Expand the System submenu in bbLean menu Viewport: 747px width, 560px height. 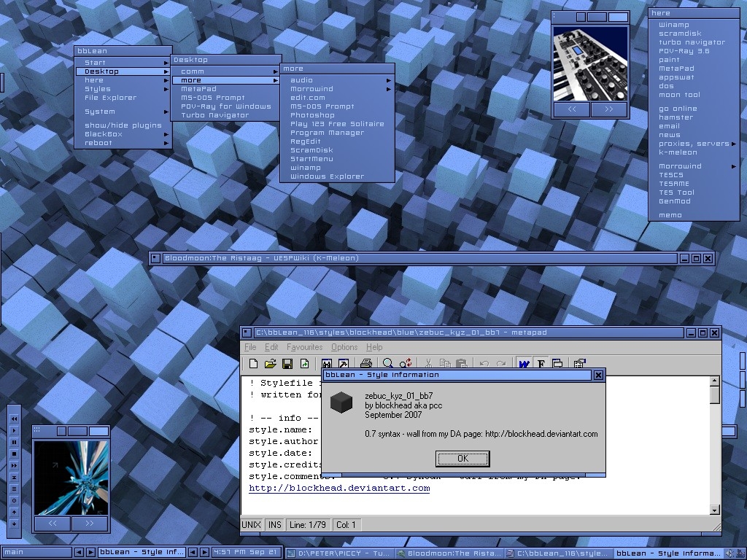point(123,112)
